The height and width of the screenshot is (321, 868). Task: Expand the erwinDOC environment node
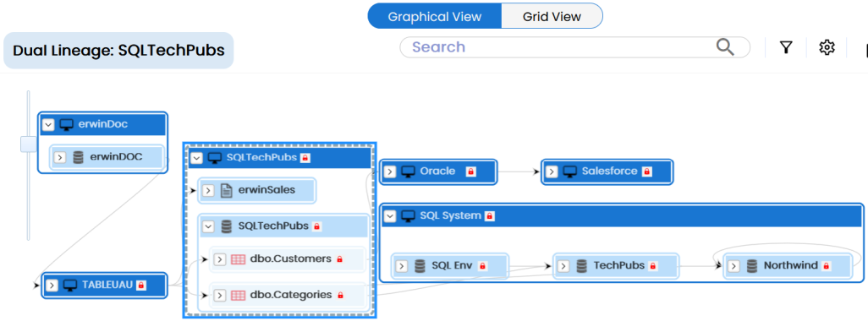tap(60, 157)
